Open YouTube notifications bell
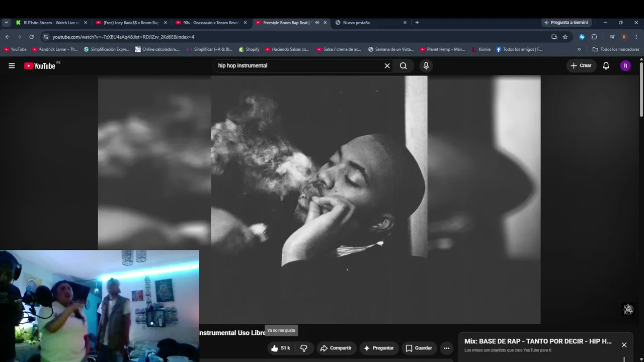The height and width of the screenshot is (362, 644). [606, 66]
